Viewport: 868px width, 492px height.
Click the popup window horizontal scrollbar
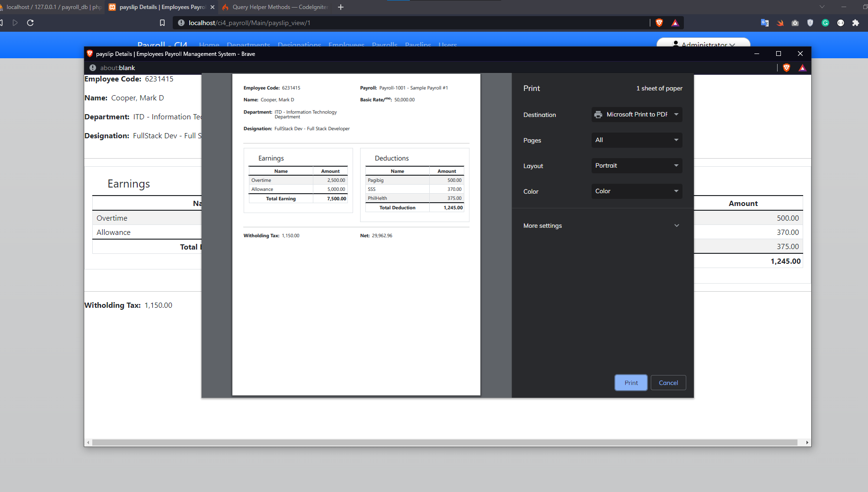point(444,443)
